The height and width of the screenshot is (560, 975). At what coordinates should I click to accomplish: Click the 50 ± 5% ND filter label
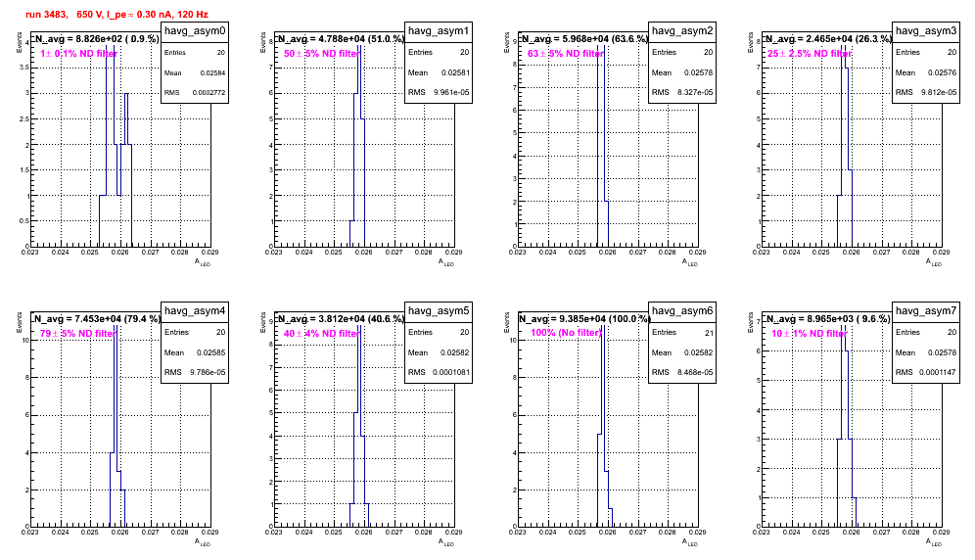pyautogui.click(x=322, y=54)
